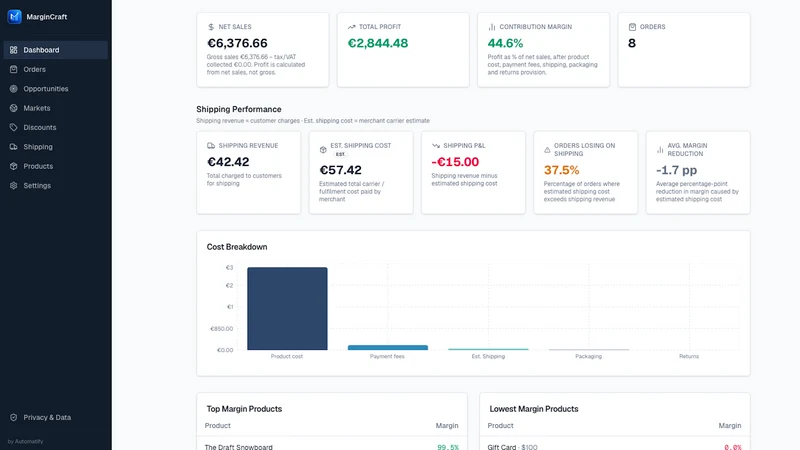The image size is (800, 450).
Task: Click the Shipping Performance heading
Action: pyautogui.click(x=239, y=109)
